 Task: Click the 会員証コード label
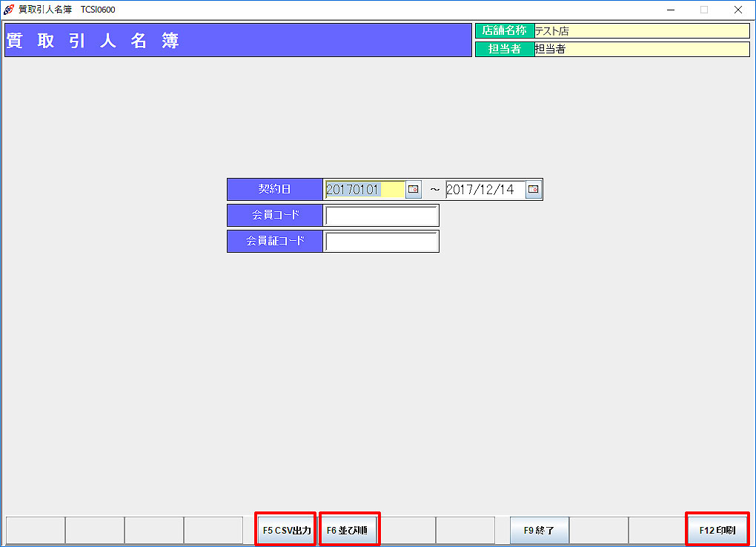(x=275, y=241)
